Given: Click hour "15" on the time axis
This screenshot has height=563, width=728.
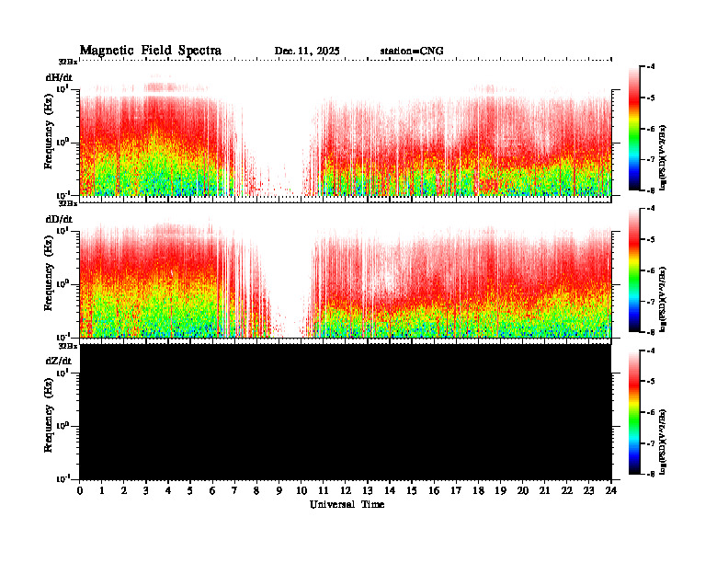Looking at the screenshot, I should click(412, 490).
